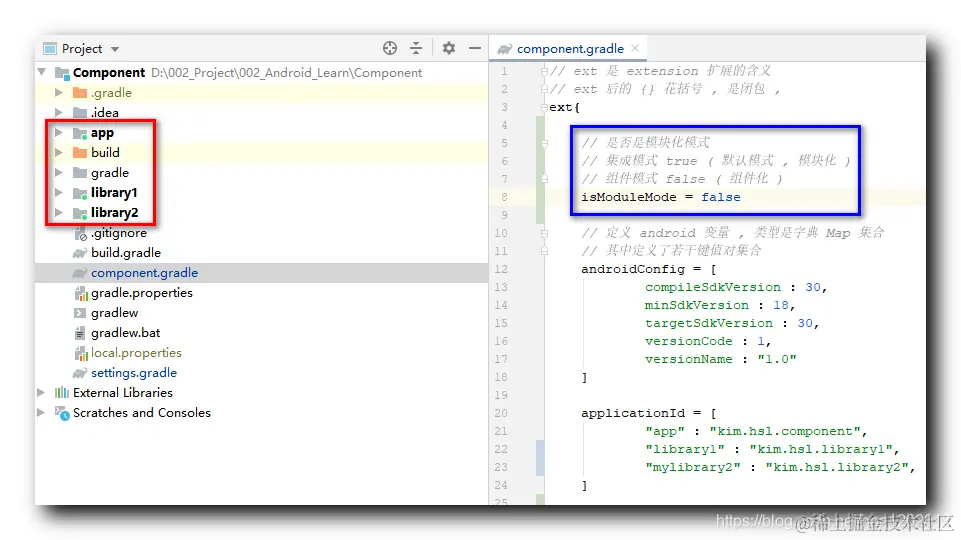Click applicationId on line 20

pos(633,413)
